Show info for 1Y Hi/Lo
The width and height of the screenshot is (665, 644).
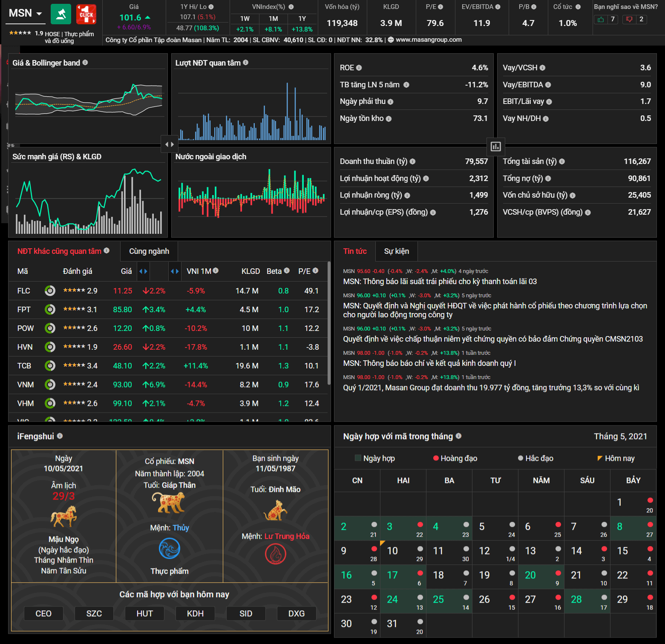click(211, 7)
